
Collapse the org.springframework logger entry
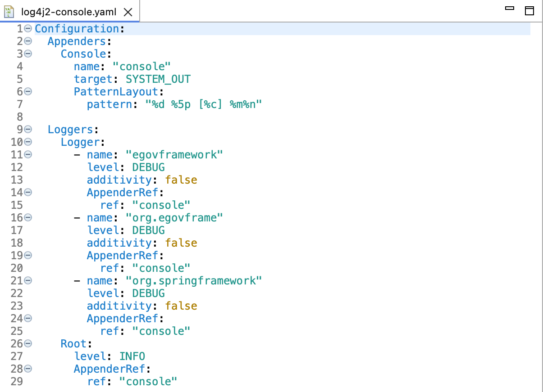coord(27,280)
